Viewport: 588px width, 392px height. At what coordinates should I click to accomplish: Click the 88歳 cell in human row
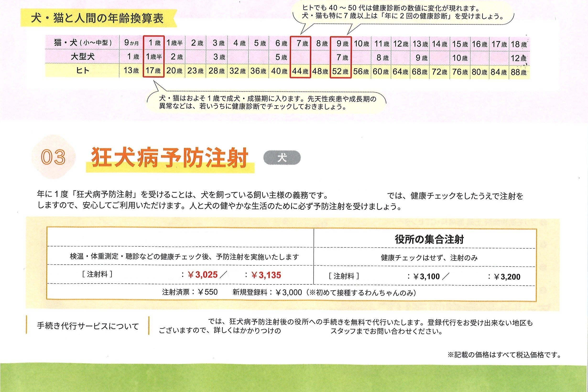tap(518, 72)
